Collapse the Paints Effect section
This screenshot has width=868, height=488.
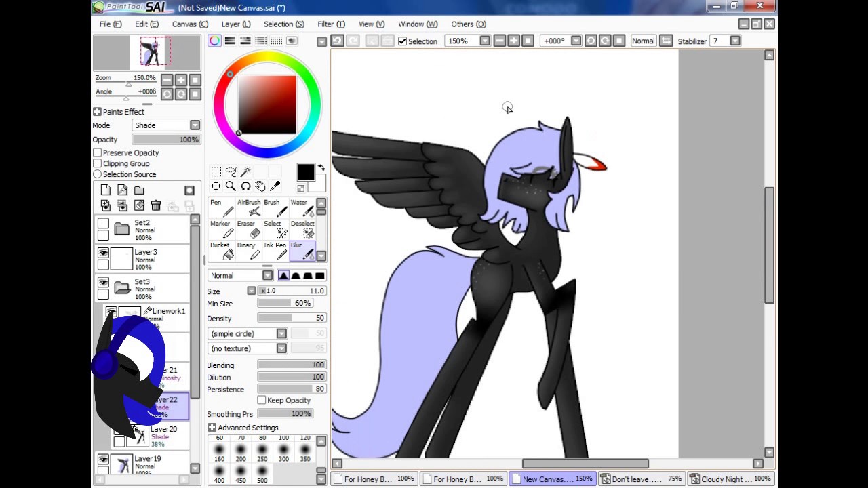(x=97, y=112)
